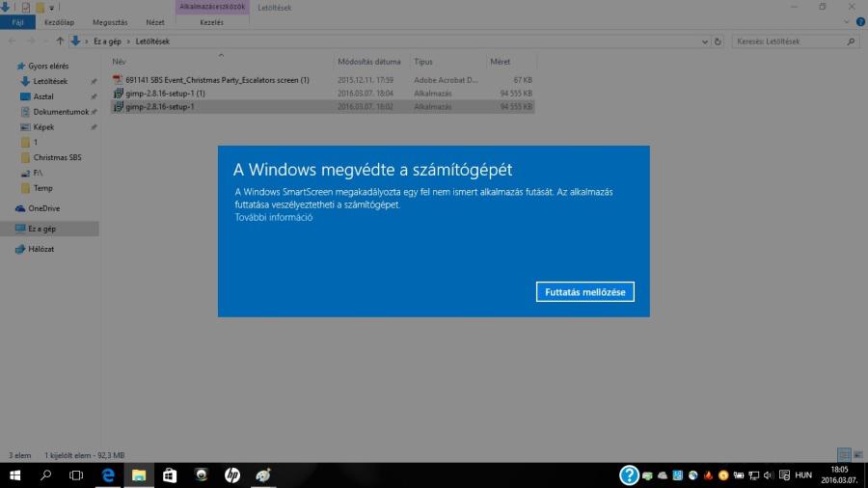The height and width of the screenshot is (488, 868).
Task: Launch Microsoft Edge from the taskbar
Action: pos(108,475)
